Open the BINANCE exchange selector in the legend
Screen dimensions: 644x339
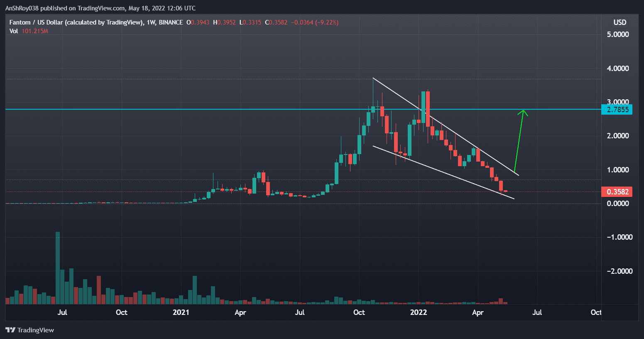pos(170,22)
